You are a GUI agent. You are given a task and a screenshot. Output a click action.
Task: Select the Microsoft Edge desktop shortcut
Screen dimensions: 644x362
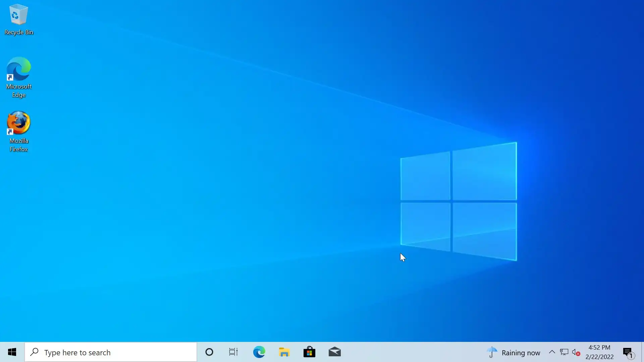[x=18, y=77]
